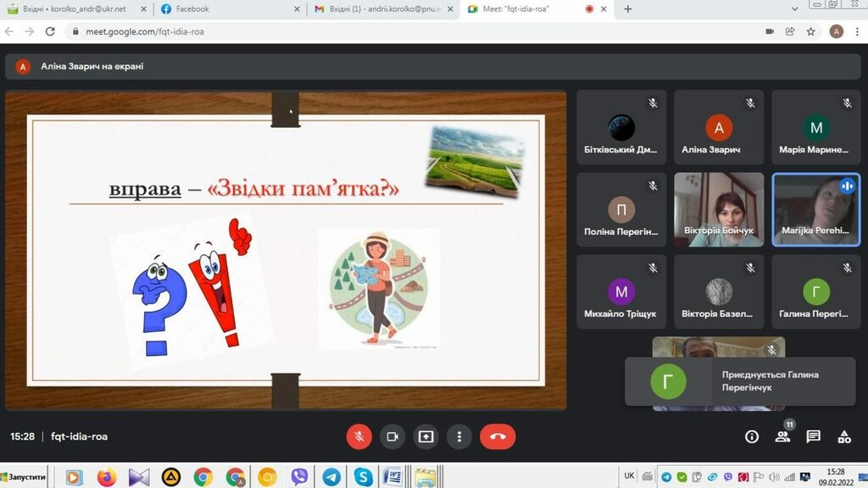Viewport: 868px width, 488px height.
Task: Open the activities panel icon
Action: [844, 436]
